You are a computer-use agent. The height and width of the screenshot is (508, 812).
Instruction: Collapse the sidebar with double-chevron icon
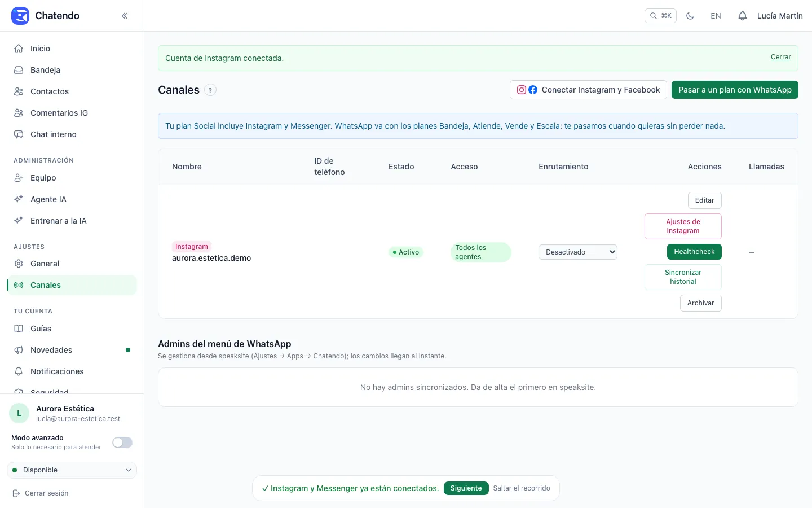pyautogui.click(x=125, y=16)
